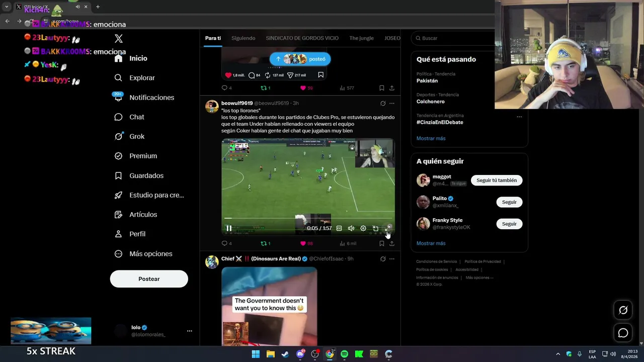Open Artículos in the sidebar

coord(135,215)
